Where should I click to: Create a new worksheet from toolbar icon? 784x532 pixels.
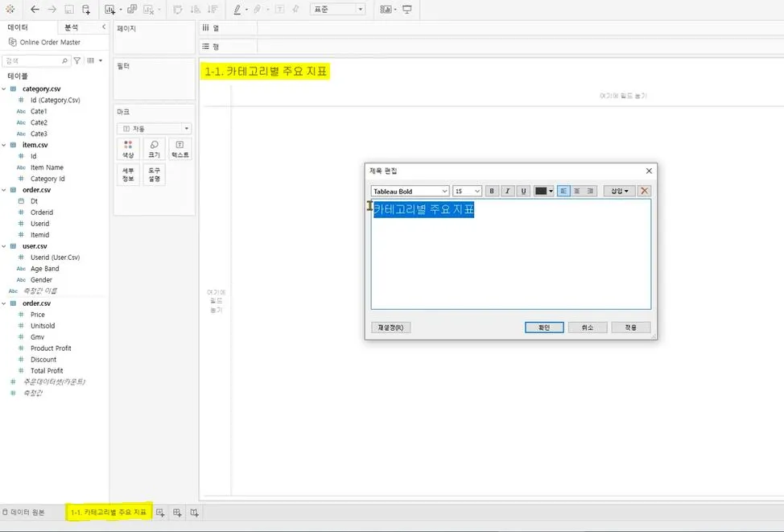coord(110,10)
